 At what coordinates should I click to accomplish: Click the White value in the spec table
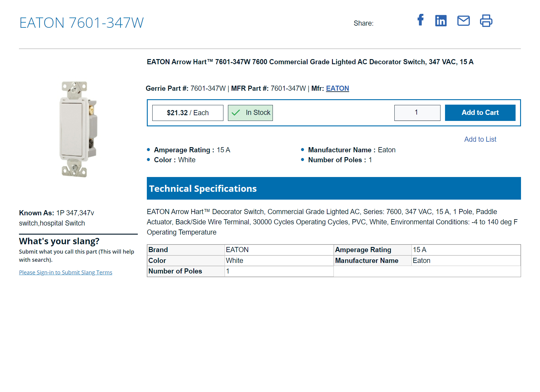point(279,261)
